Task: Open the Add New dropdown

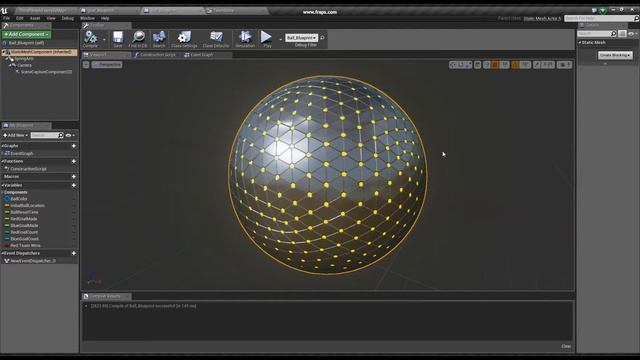Action: (16, 135)
